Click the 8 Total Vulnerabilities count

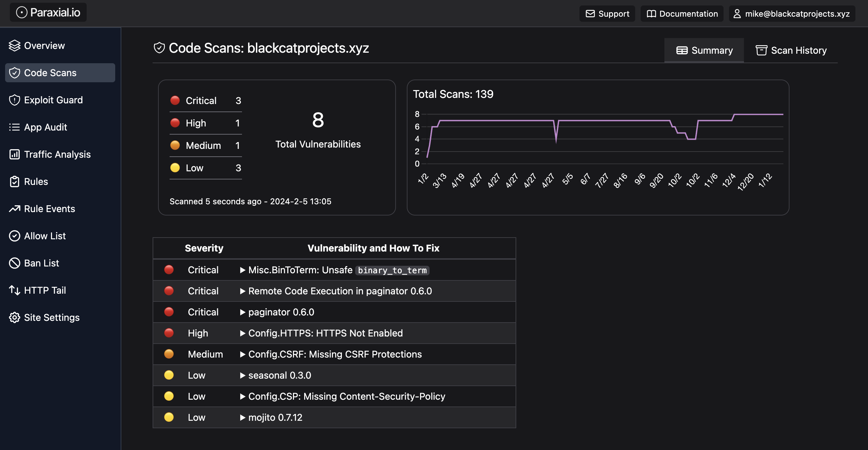[318, 120]
